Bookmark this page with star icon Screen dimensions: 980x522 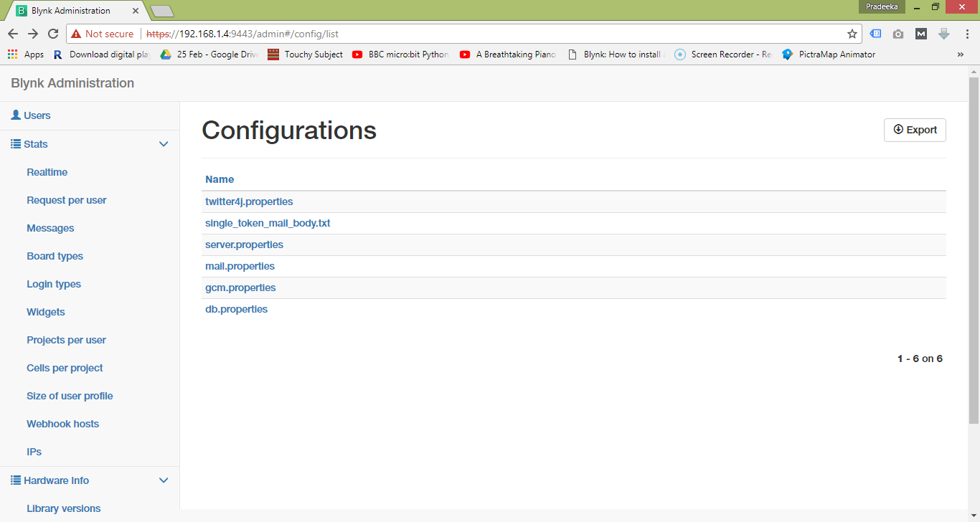[x=852, y=34]
